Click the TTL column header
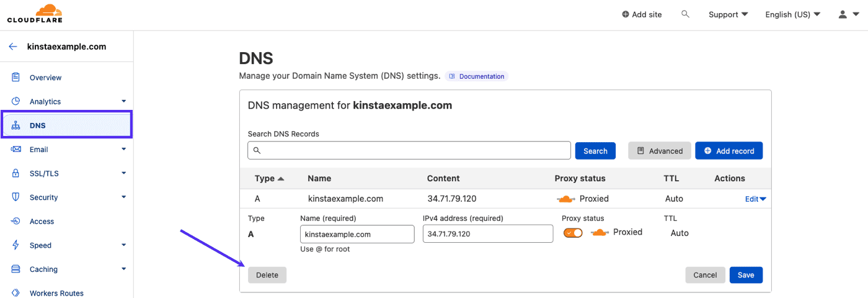The height and width of the screenshot is (298, 868). click(x=671, y=178)
